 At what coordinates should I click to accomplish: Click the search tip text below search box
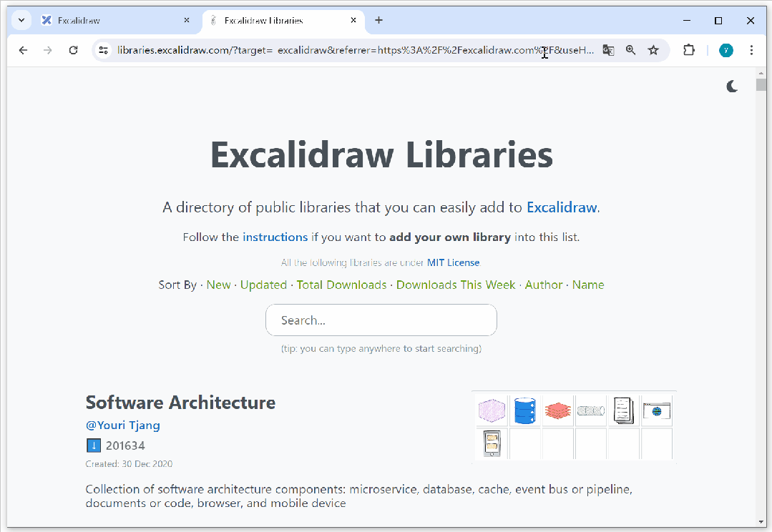381,349
